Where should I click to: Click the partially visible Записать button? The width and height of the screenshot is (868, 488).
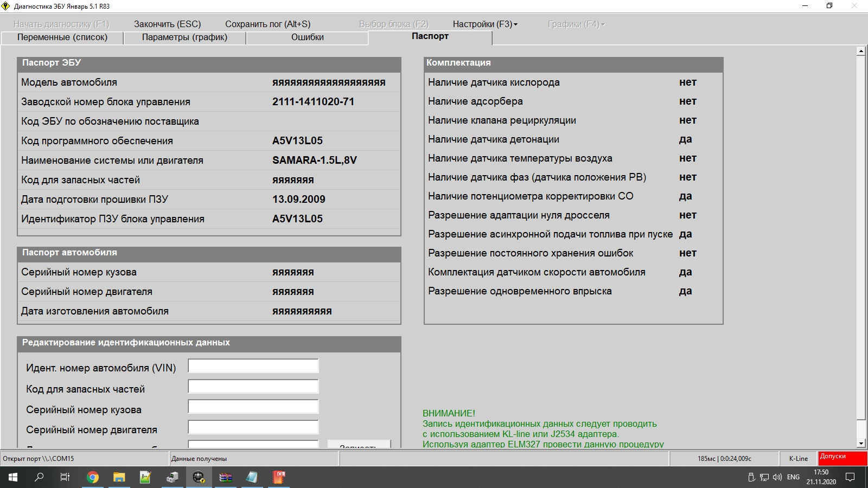(x=359, y=444)
